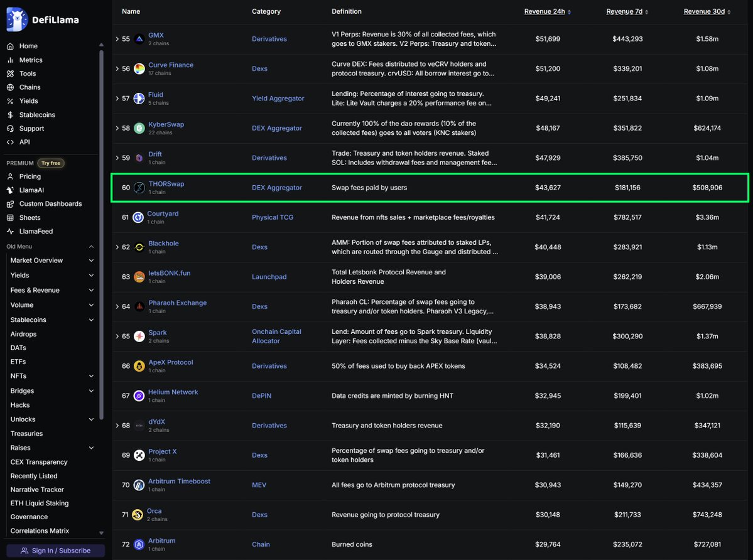Click the Metrics bar chart icon
Viewport: 753px width, 560px height.
pyautogui.click(x=10, y=60)
